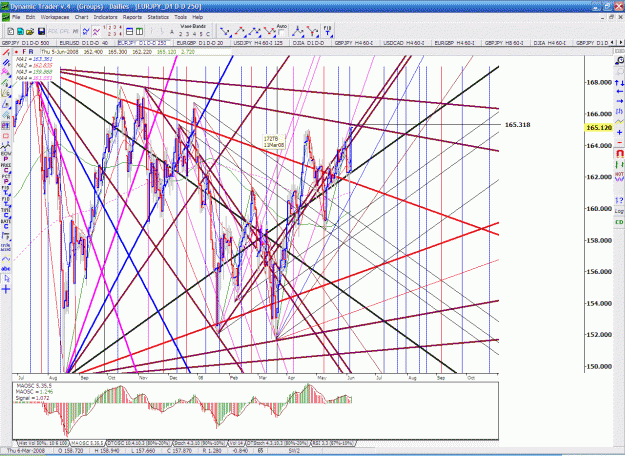Select Wave Bands option 5
This screenshot has width=625, height=456.
pos(201,34)
